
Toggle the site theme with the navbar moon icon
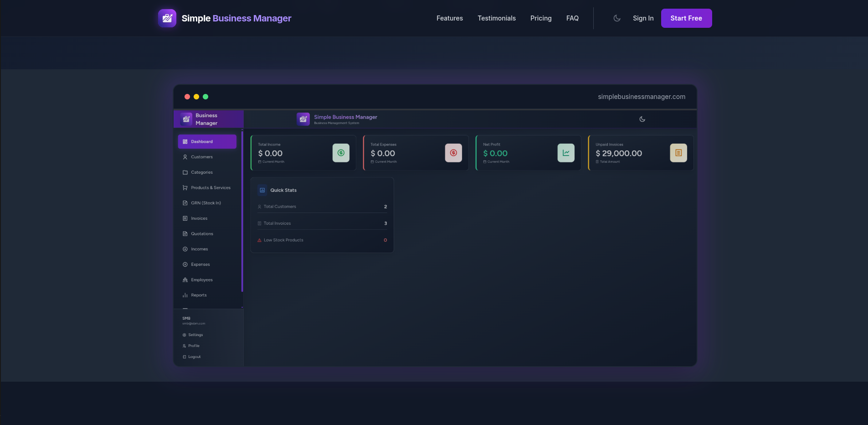(x=616, y=18)
